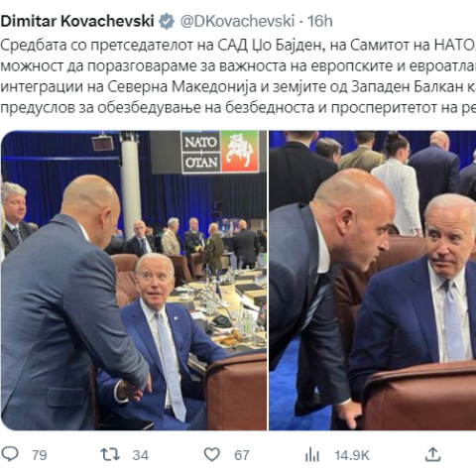Enlarge the right close-up photo
The image size is (476, 476).
click(x=373, y=281)
